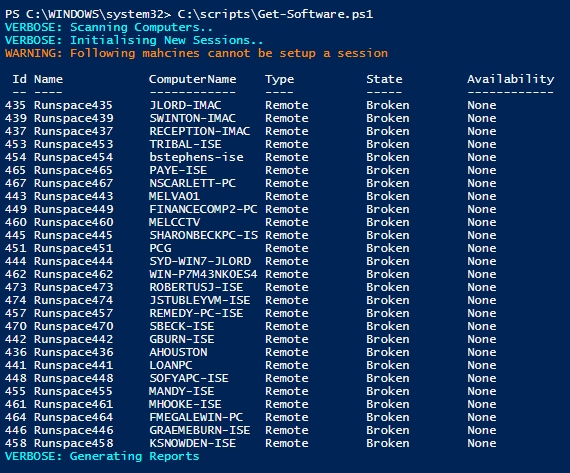Select the 'Initialising New Sessions..' verbose line
This screenshot has height=473, width=570.
point(134,40)
